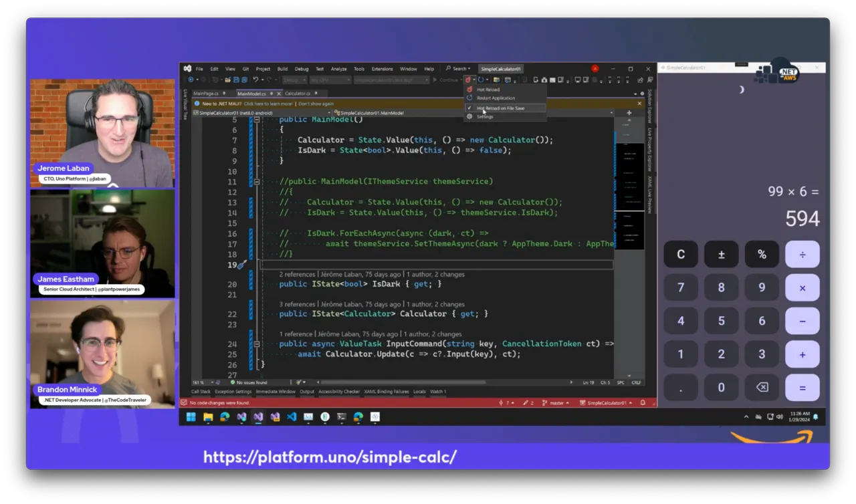Toggle the pin on MainPage.cs tab
The width and height of the screenshot is (856, 504).
[x=224, y=94]
